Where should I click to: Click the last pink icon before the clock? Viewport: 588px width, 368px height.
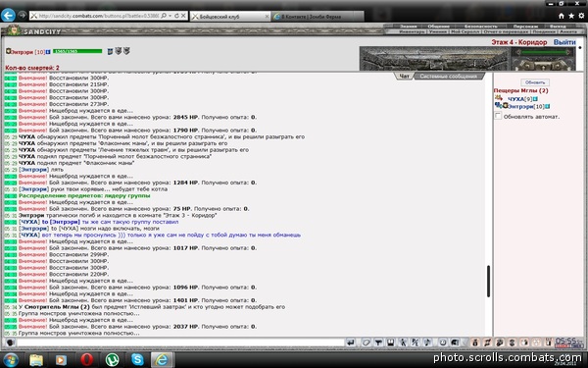point(549,342)
